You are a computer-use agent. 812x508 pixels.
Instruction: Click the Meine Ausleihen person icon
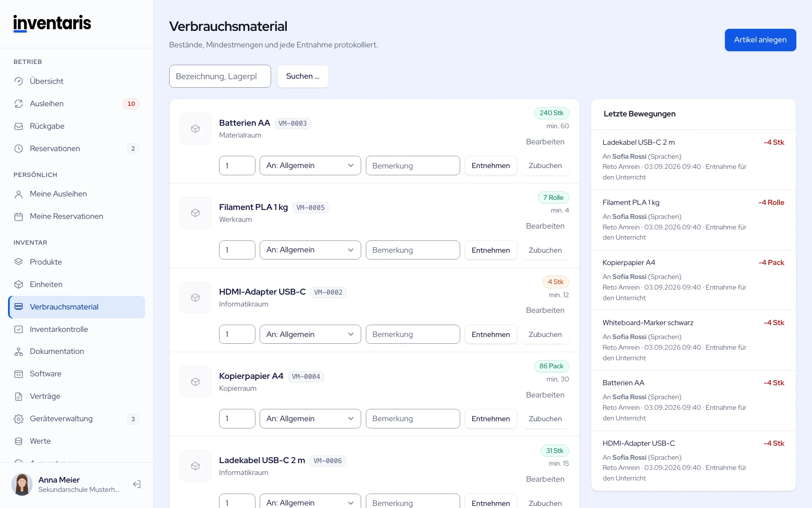19,194
